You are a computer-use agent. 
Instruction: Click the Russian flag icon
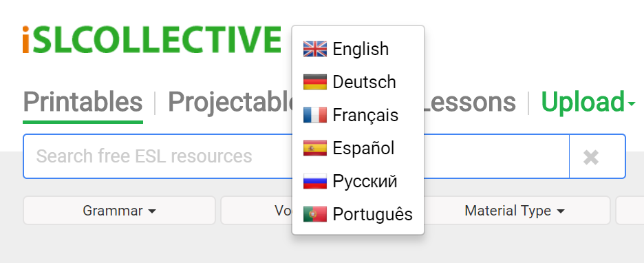click(x=315, y=181)
